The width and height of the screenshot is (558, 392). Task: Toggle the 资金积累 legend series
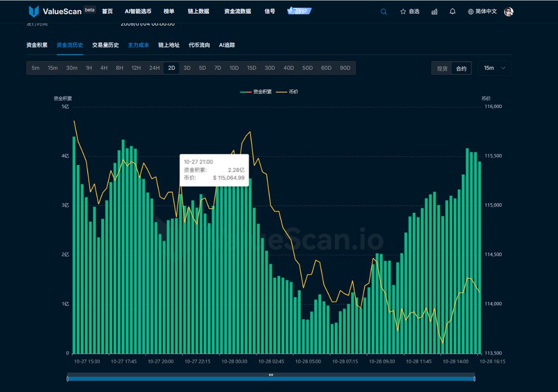pyautogui.click(x=255, y=92)
